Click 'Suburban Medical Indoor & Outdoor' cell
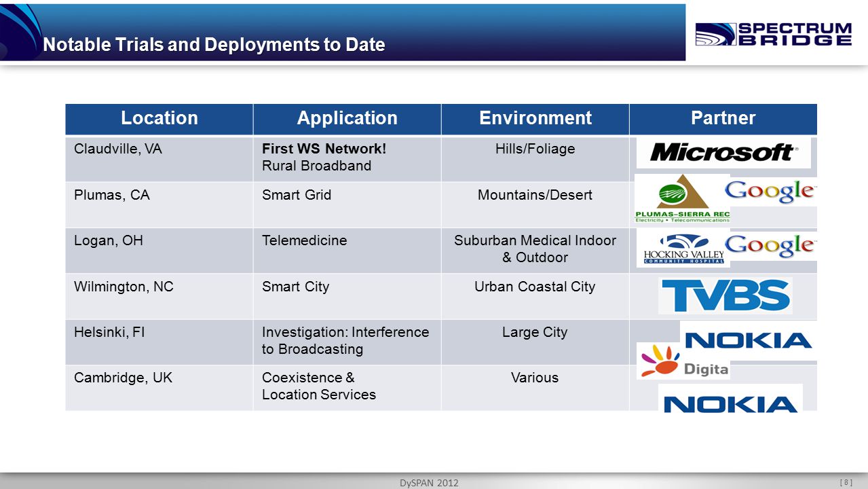The image size is (868, 489). click(535, 250)
